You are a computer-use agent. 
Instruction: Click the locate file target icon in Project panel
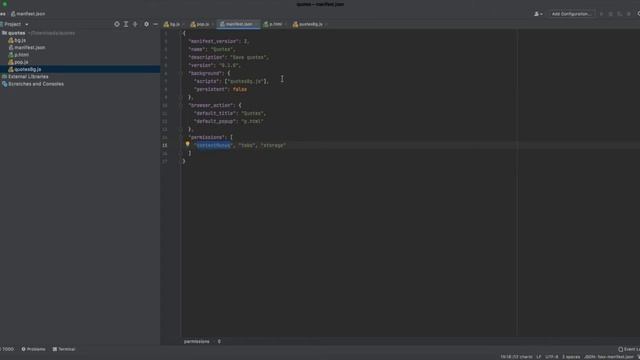click(x=117, y=24)
